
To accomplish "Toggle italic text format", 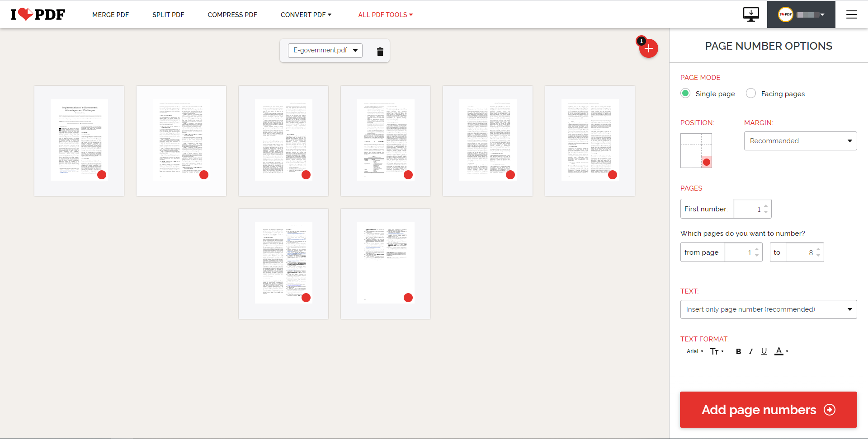I will pyautogui.click(x=751, y=351).
